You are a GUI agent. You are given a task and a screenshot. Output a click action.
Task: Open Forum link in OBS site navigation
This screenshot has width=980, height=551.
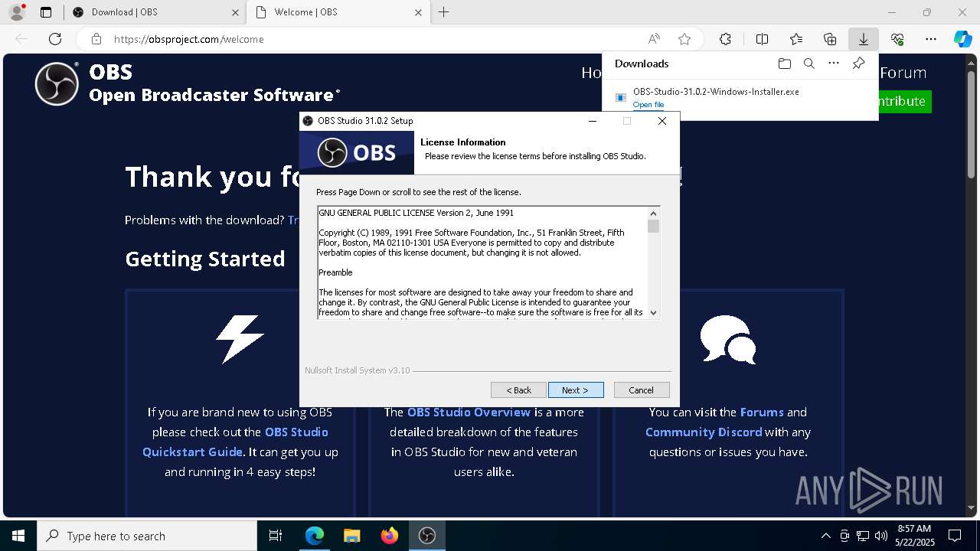click(903, 73)
